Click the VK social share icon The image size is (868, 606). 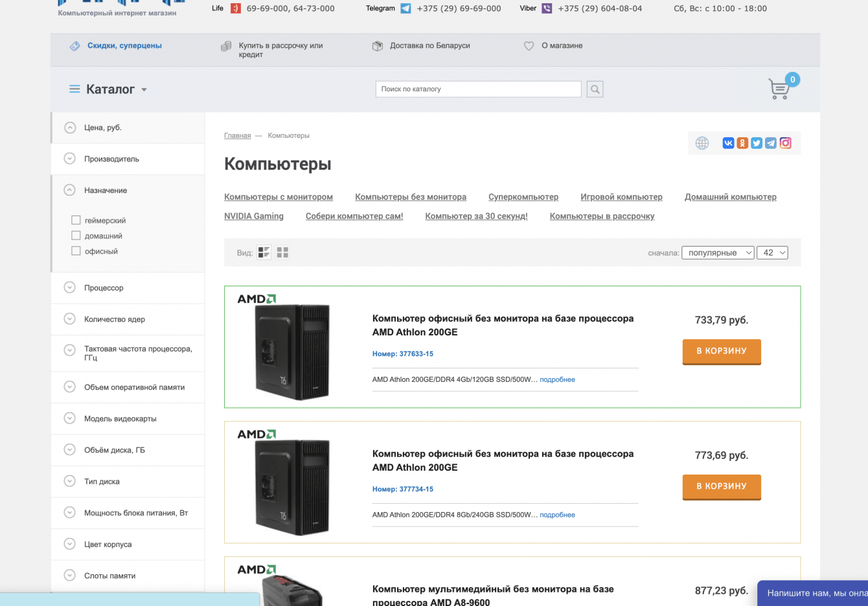(x=728, y=143)
